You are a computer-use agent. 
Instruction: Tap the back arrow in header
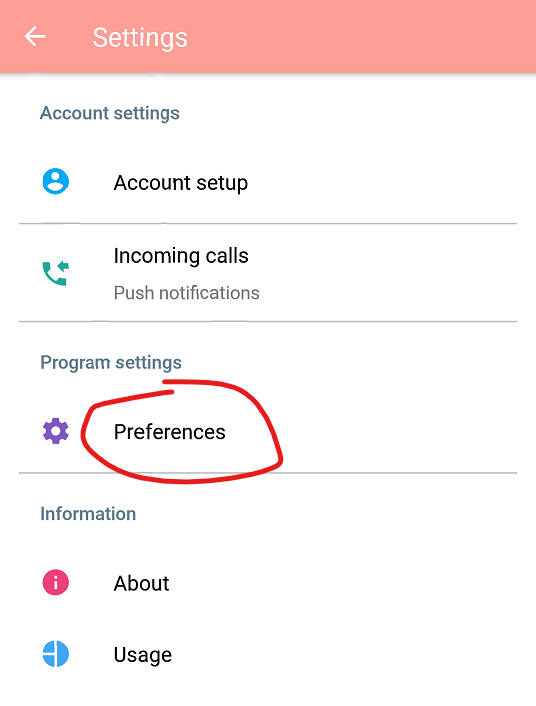tap(35, 36)
